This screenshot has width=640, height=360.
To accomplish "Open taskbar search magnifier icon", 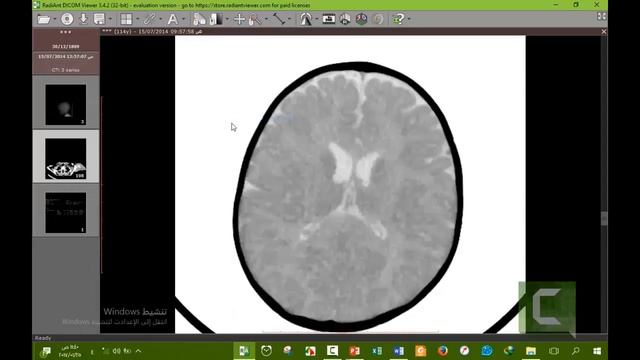I will click(x=576, y=351).
